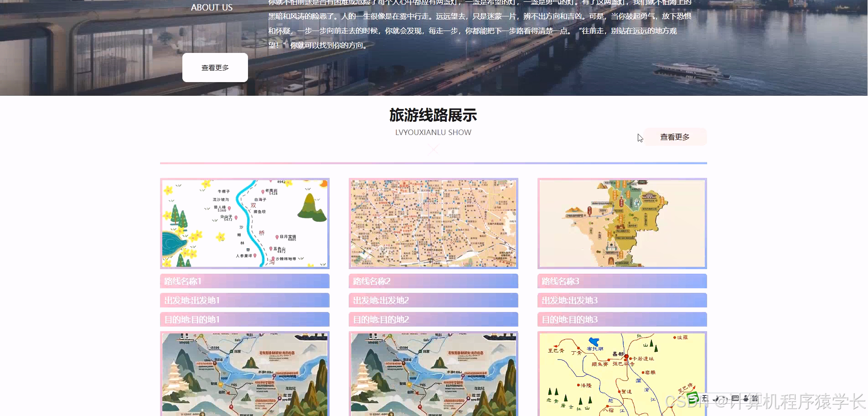
Task: Open 路线名称2 route details
Action: pos(433,281)
